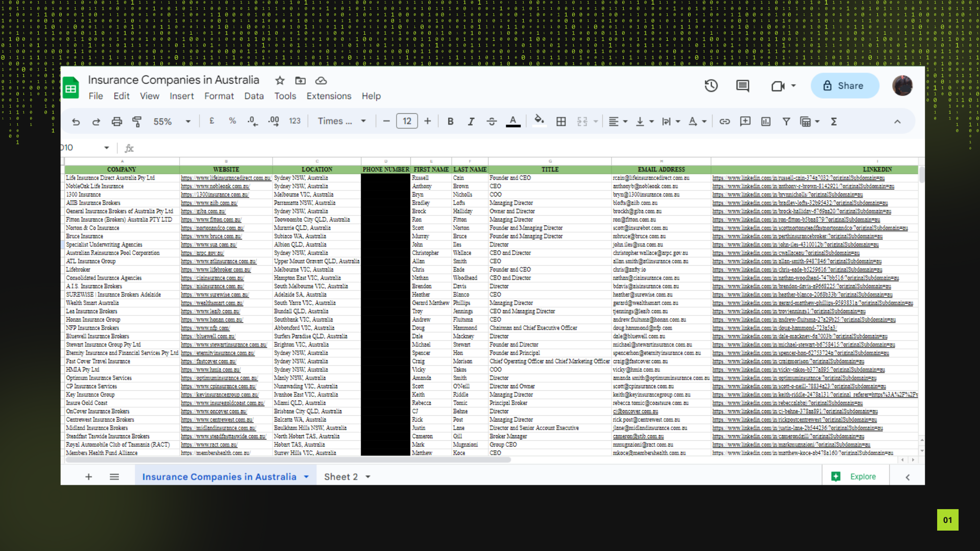Show all sheets list icon
980x551 pixels.
pyautogui.click(x=114, y=477)
